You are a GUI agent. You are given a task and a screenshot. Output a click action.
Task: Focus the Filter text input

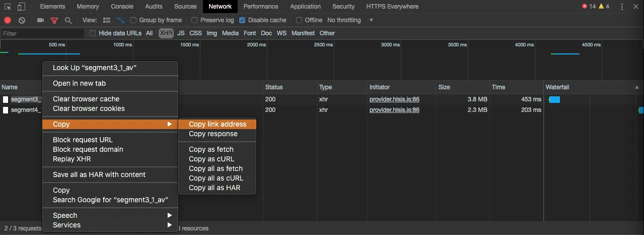pos(42,33)
